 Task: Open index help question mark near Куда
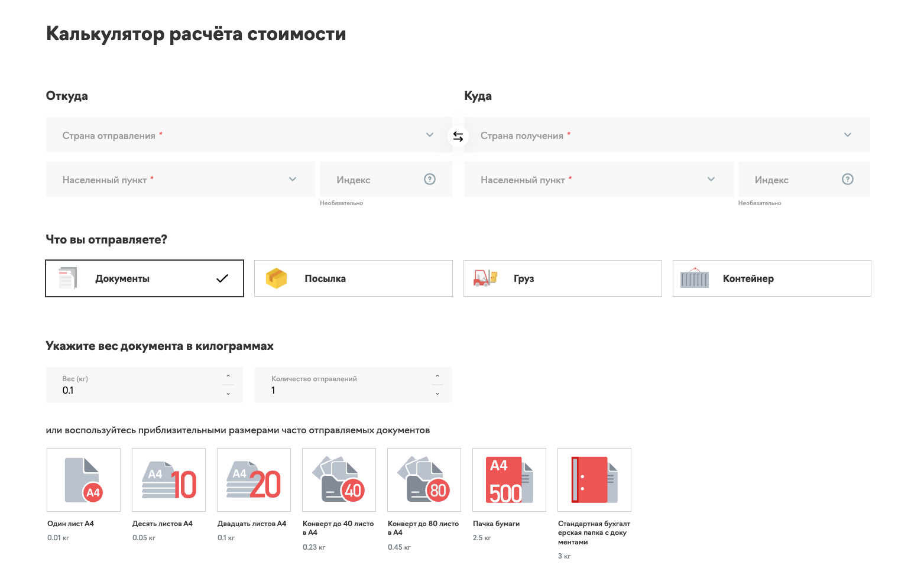point(848,179)
